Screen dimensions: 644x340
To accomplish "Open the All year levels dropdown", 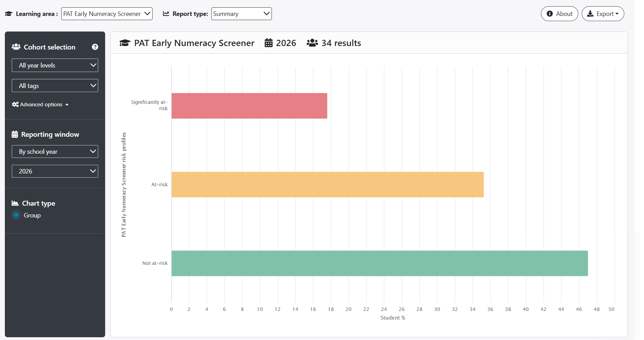I will click(x=55, y=65).
